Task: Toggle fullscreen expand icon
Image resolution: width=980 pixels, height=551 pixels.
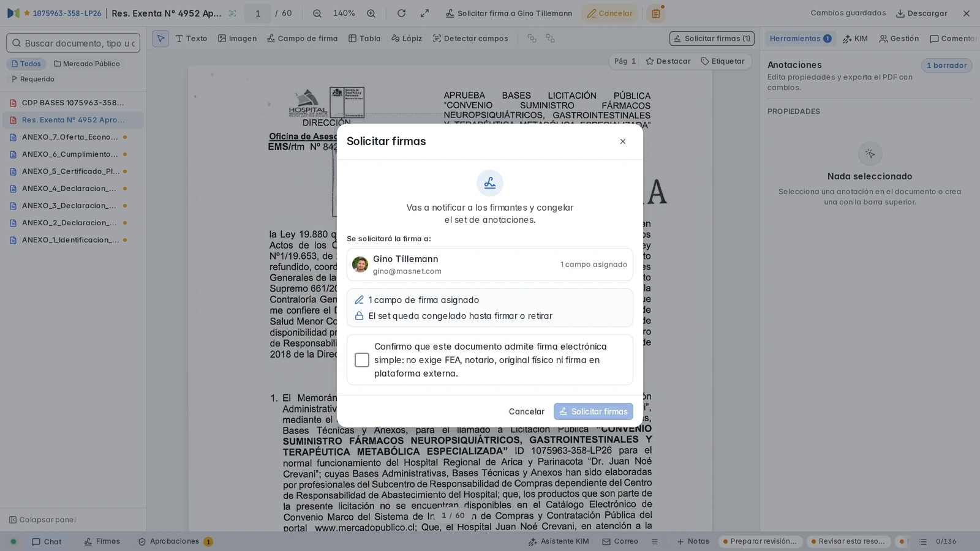Action: [424, 13]
